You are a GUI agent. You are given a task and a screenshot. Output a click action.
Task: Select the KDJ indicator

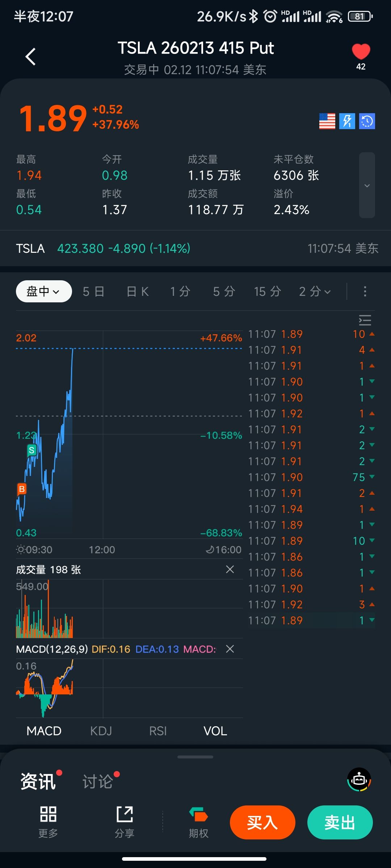[x=101, y=731]
